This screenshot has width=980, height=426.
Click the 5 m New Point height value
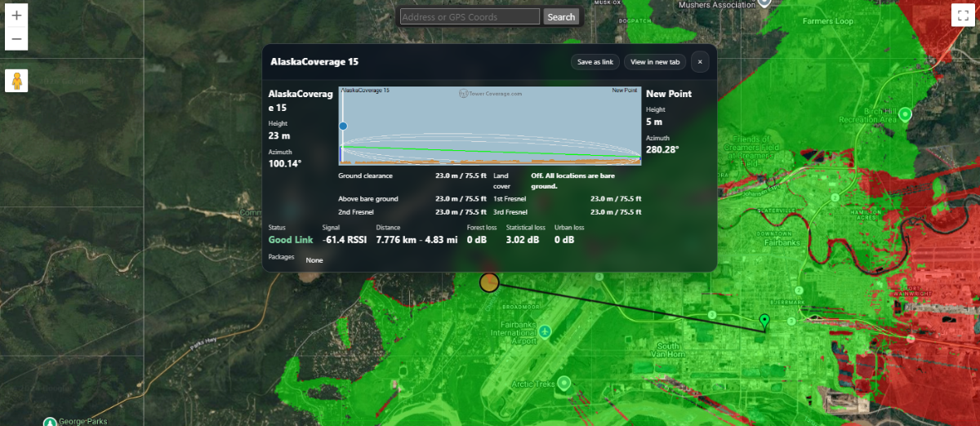[654, 122]
